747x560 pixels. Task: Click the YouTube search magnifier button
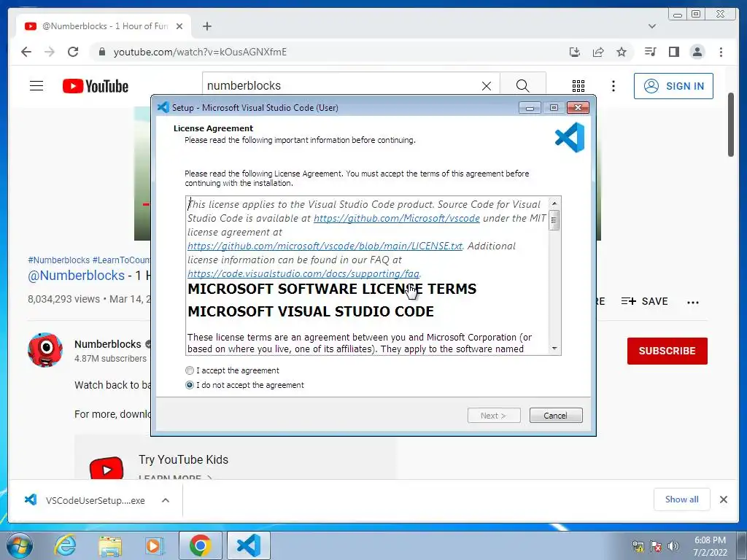tap(522, 86)
